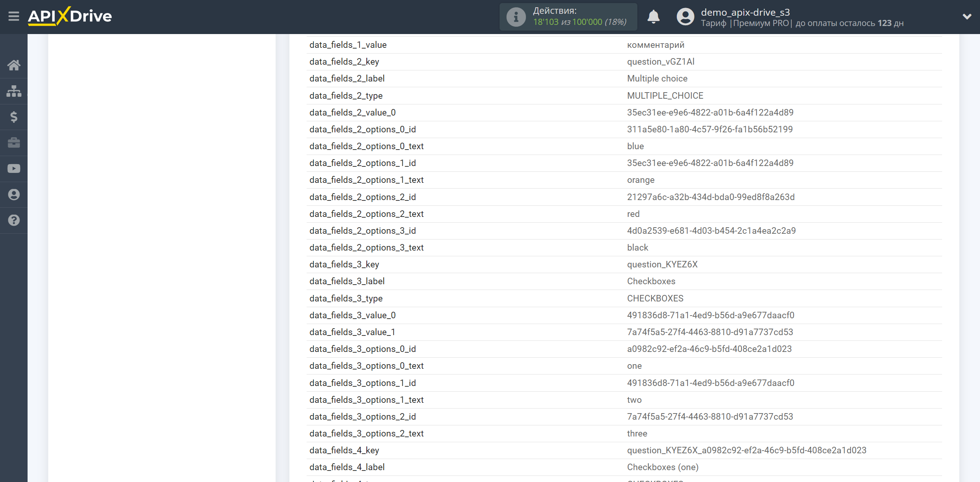Viewport: 980px width, 482px height.
Task: Select the data_fields_4_key value
Action: click(x=746, y=450)
